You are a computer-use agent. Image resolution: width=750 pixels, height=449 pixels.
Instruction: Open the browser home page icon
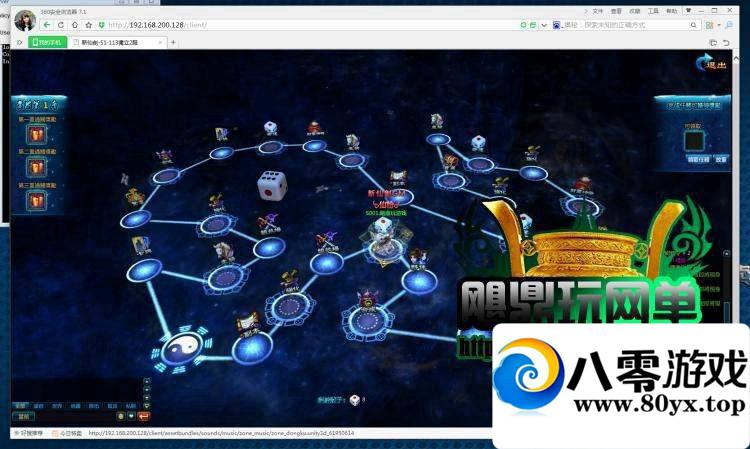click(x=75, y=25)
